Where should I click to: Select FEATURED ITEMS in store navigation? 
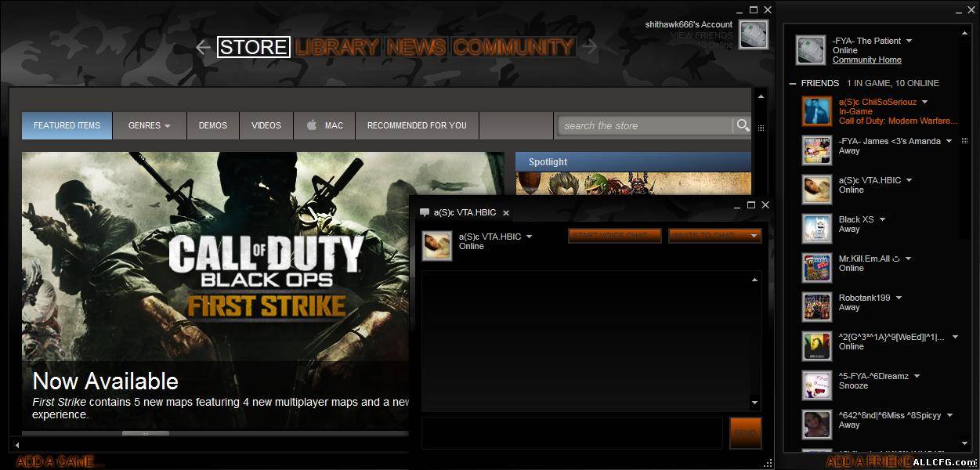click(x=67, y=125)
